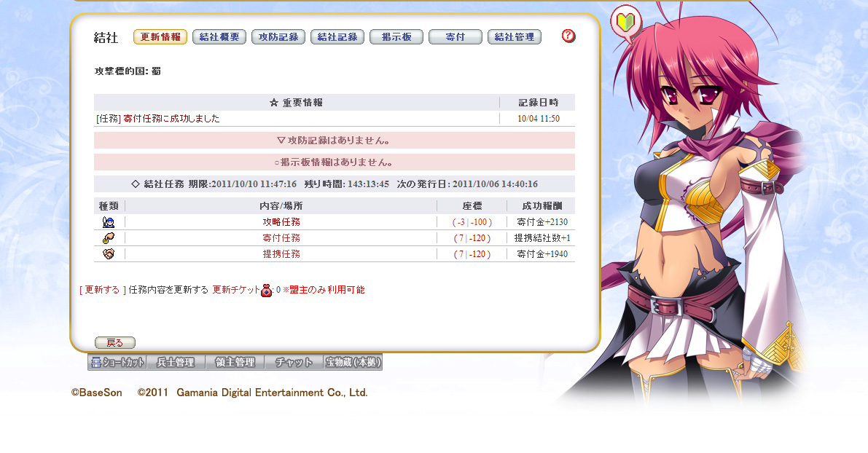Screen dimensions: 868x453
Task: Open the 提携任務 mission link
Action: 281,254
